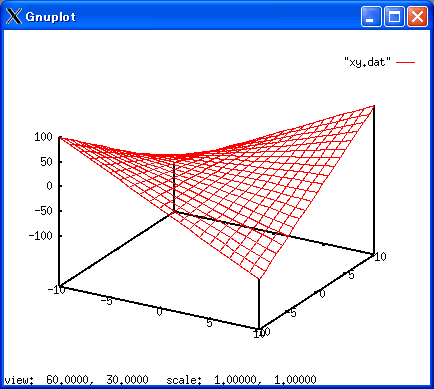Click the scale status text
Screen dimensions: 434x389
(x=241, y=380)
